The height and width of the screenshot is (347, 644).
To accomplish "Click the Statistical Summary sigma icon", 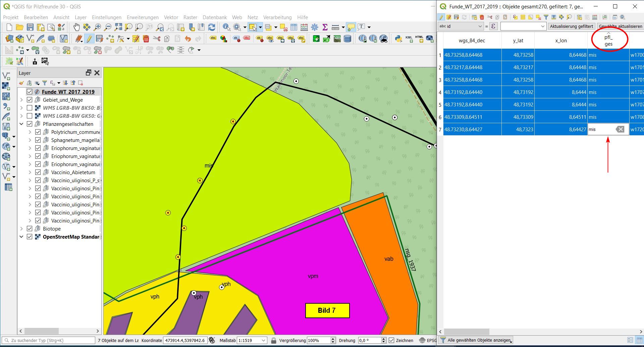I will click(x=325, y=27).
